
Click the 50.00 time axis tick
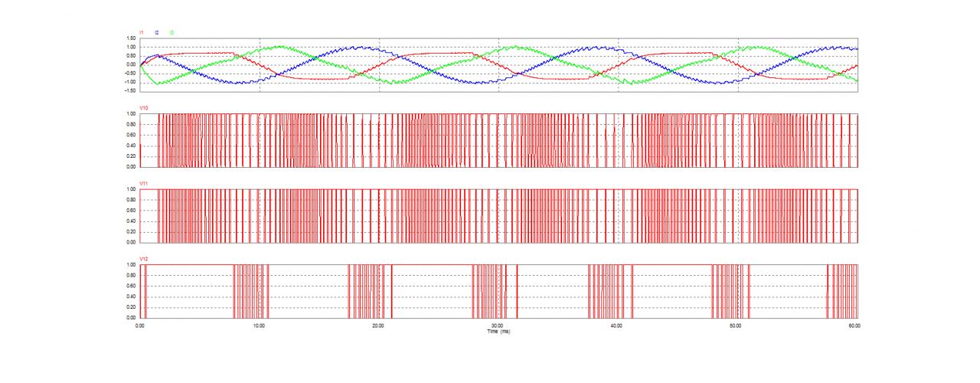pyautogui.click(x=737, y=326)
